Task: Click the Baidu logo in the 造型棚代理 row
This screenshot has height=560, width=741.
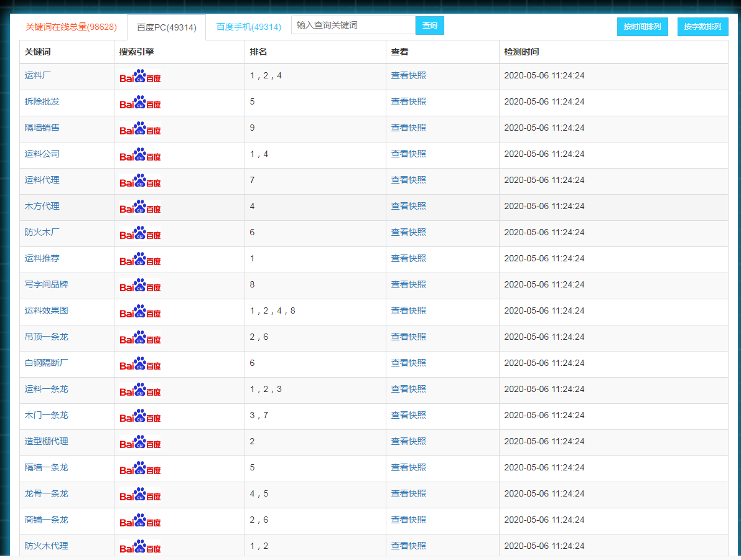Action: (x=140, y=442)
